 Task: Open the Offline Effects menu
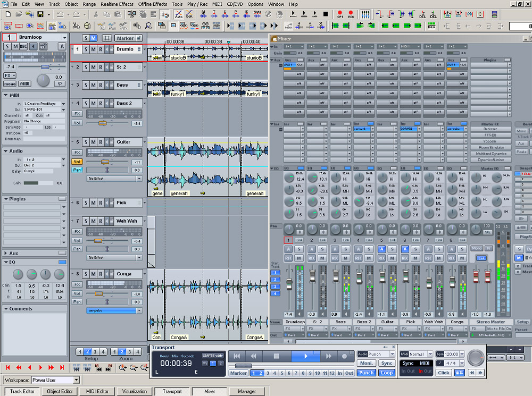click(x=153, y=4)
